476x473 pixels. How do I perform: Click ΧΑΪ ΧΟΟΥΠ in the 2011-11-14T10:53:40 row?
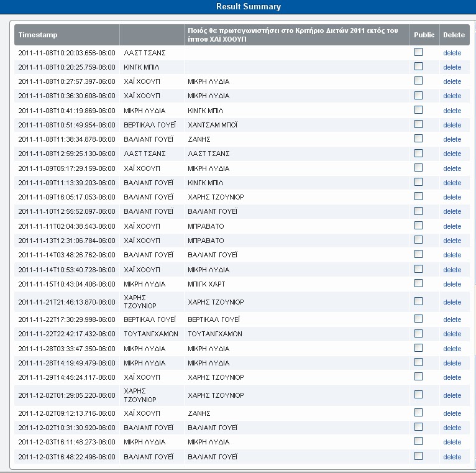[142, 270]
